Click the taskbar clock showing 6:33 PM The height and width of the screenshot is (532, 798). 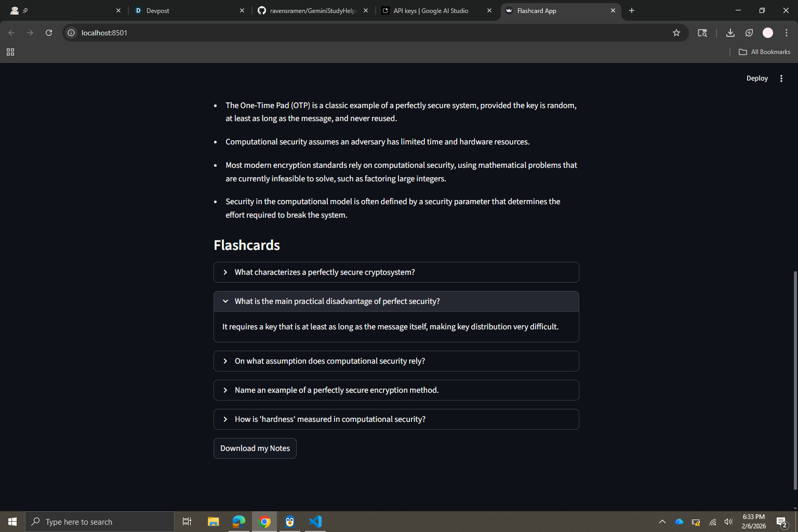tap(754, 522)
